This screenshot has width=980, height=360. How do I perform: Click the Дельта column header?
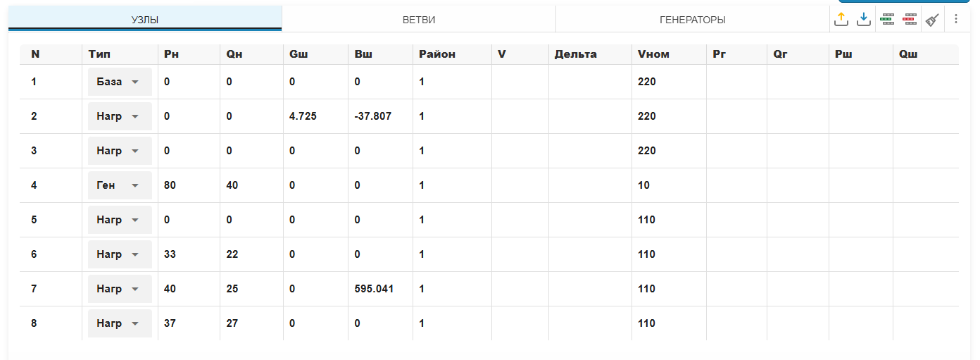tap(575, 54)
